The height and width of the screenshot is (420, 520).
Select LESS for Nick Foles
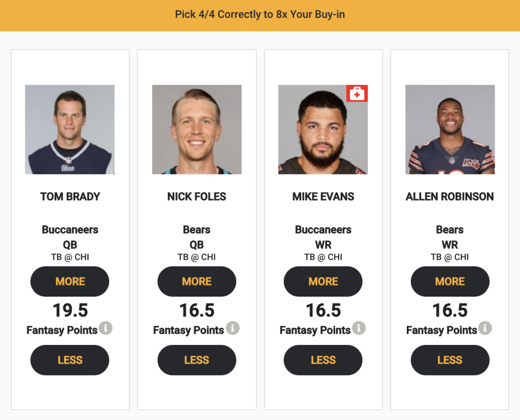click(x=197, y=360)
